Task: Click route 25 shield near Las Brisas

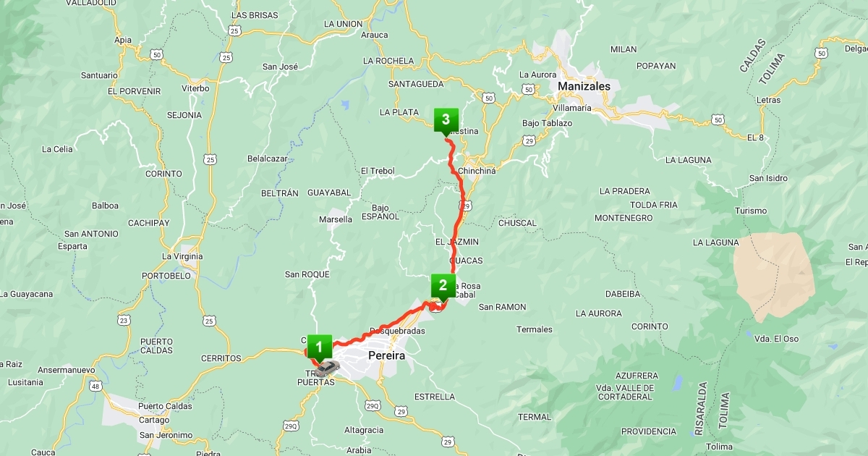Action: tap(234, 30)
